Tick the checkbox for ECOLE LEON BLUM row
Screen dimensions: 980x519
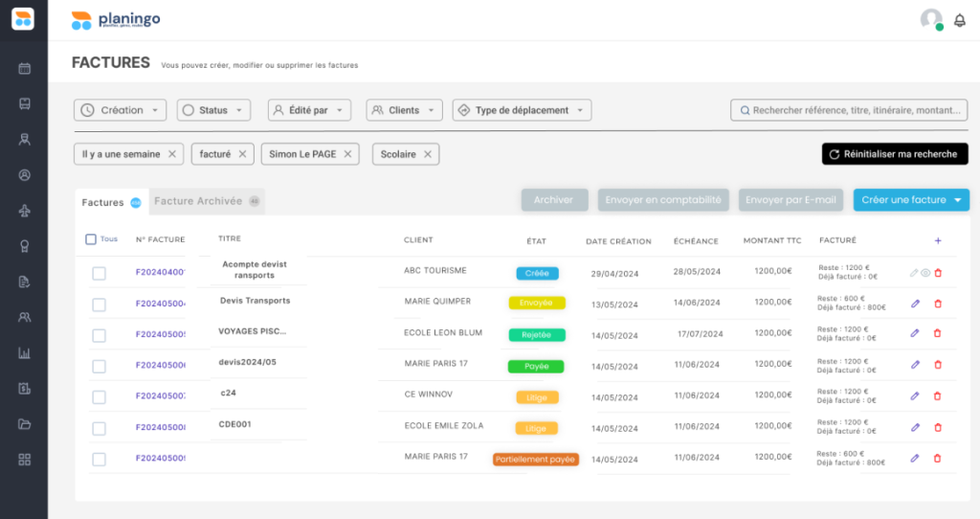[x=99, y=336]
